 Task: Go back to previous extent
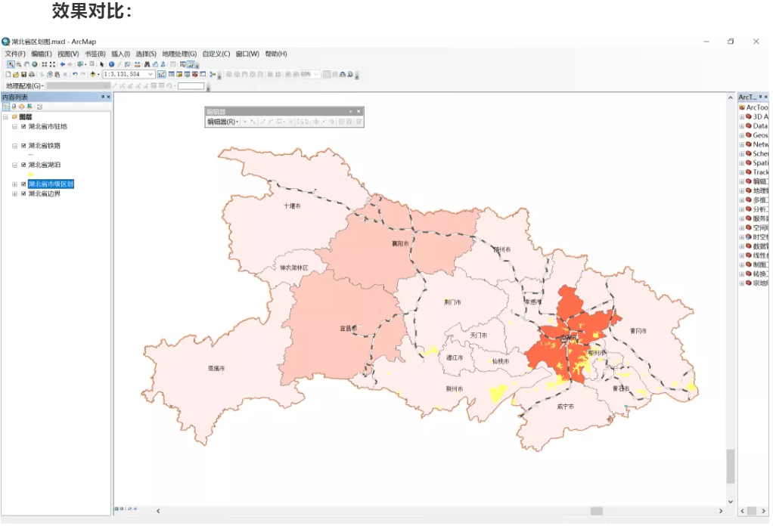(63, 64)
